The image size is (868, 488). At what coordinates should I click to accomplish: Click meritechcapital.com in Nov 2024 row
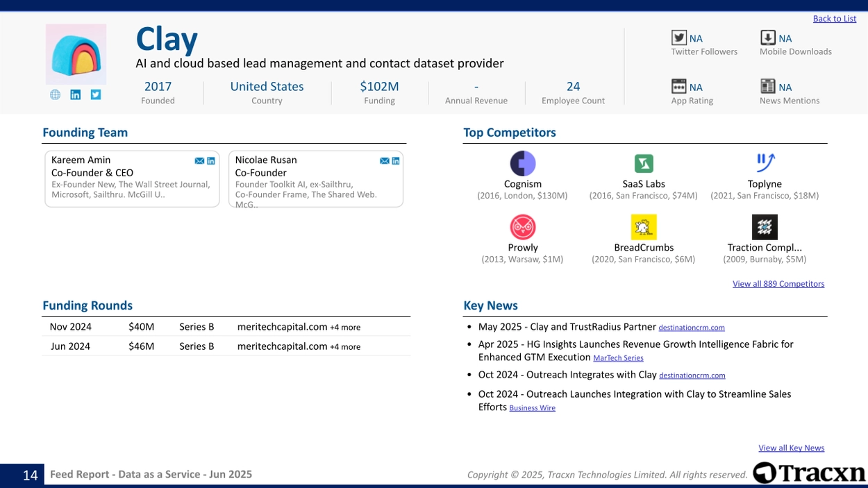pos(282,327)
